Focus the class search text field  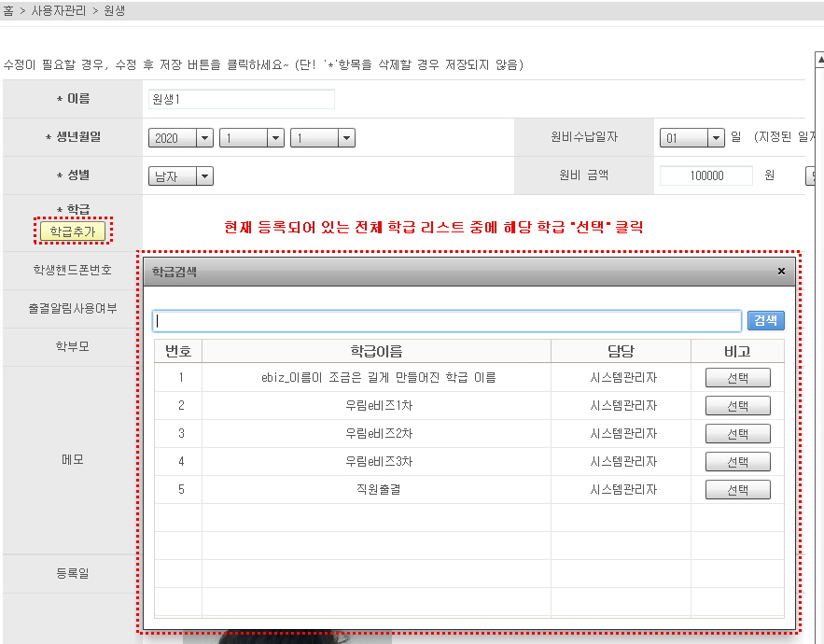click(x=447, y=321)
